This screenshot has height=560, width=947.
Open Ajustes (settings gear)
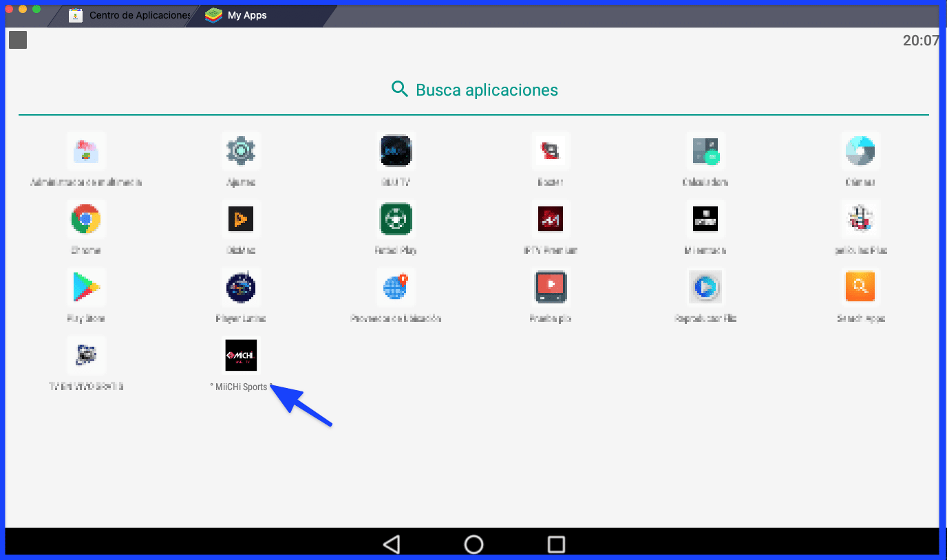coord(241,151)
